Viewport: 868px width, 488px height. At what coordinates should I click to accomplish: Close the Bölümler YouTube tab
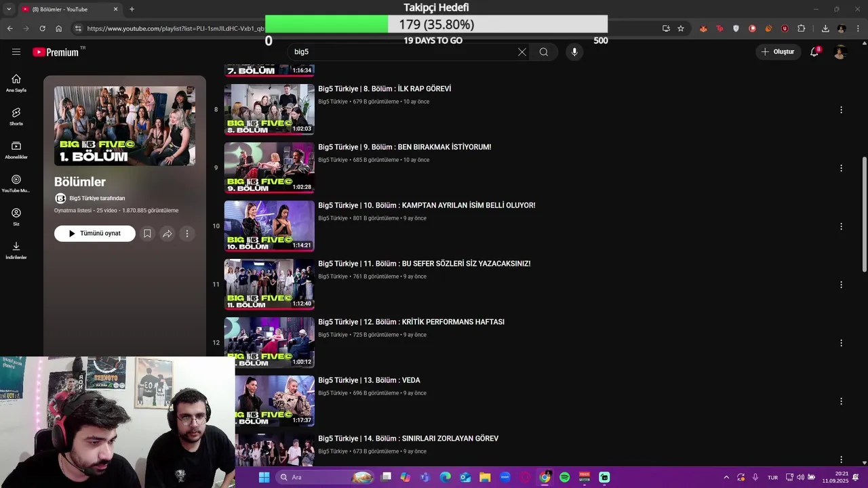(115, 9)
